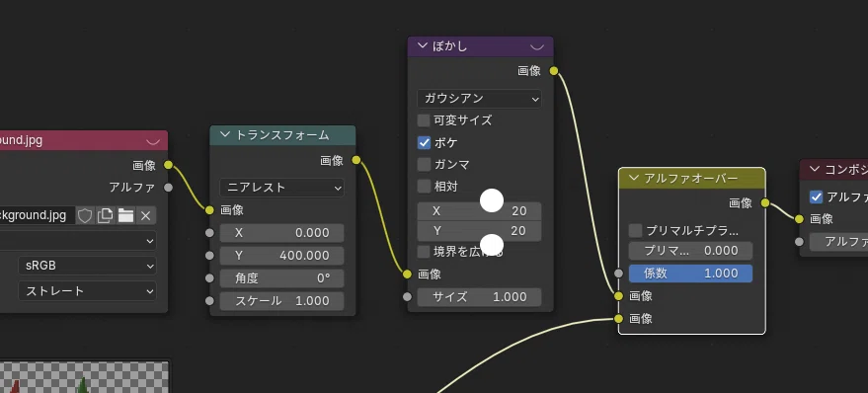The height and width of the screenshot is (393, 868).
Task: Click the 角度 input socket
Action: 209,278
